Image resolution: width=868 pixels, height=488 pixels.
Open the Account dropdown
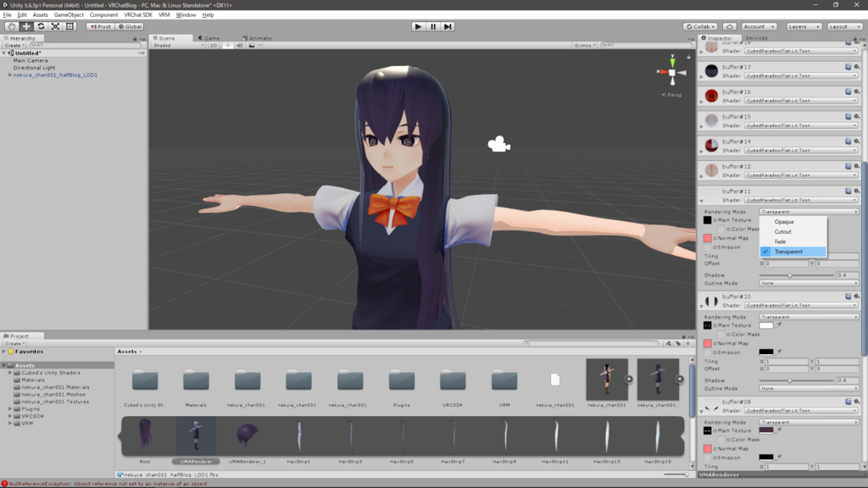pos(759,26)
